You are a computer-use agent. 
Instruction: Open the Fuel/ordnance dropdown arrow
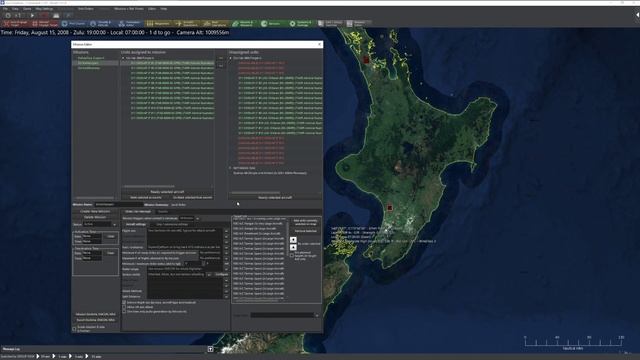(226, 247)
